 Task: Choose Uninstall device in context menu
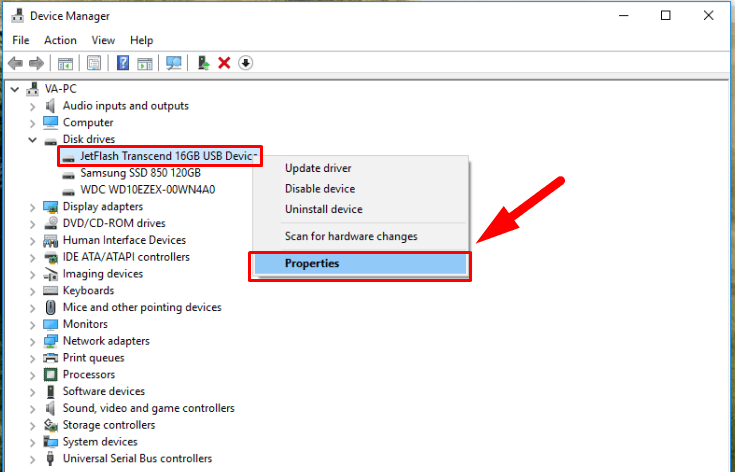[360, 209]
